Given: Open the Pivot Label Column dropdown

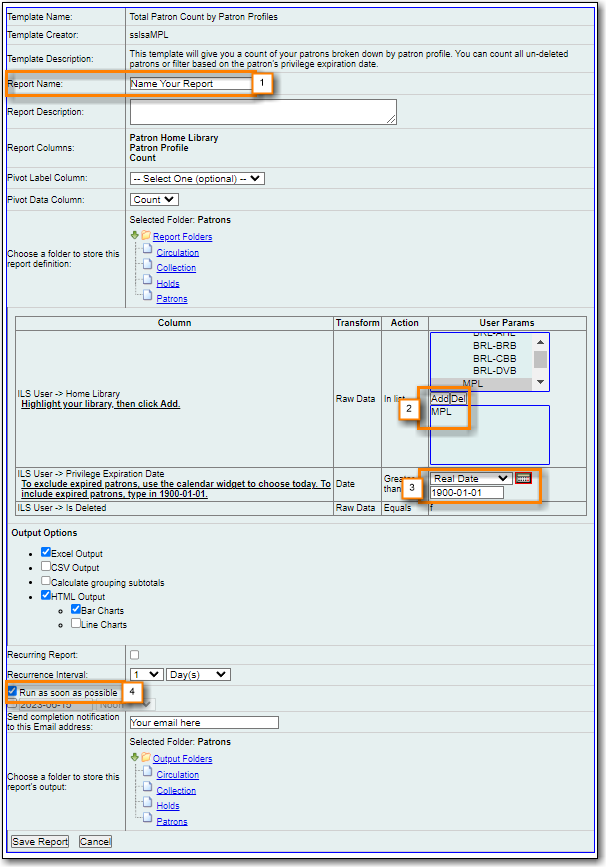Looking at the screenshot, I should click(197, 178).
